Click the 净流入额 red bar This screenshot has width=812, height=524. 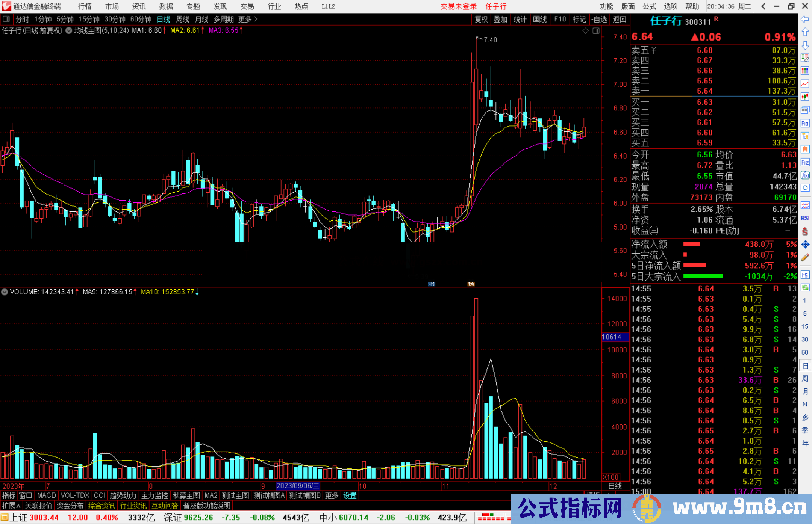pos(691,244)
